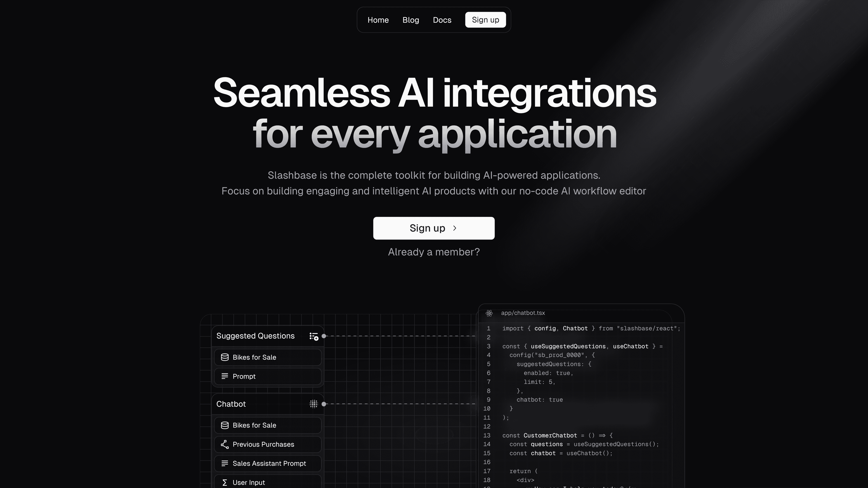Screen dimensions: 868x488
Task: Click the Home navigation menu item
Action: [378, 20]
